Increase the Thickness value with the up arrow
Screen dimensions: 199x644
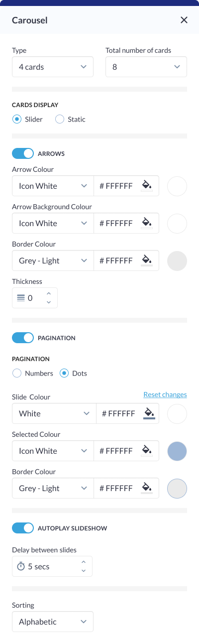[x=49, y=294]
